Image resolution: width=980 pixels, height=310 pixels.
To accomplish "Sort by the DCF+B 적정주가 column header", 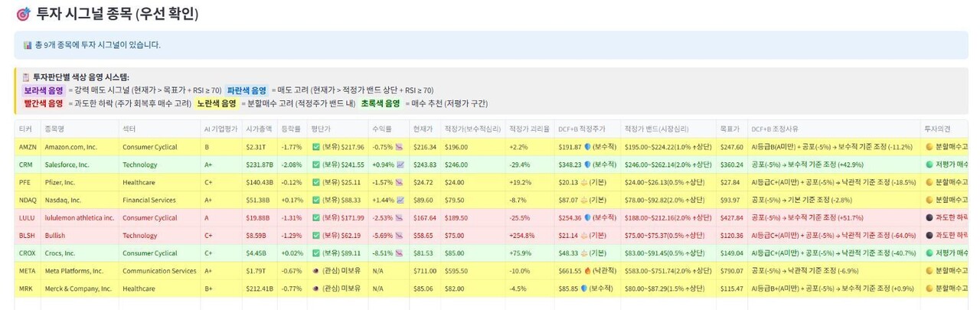I will [587, 129].
